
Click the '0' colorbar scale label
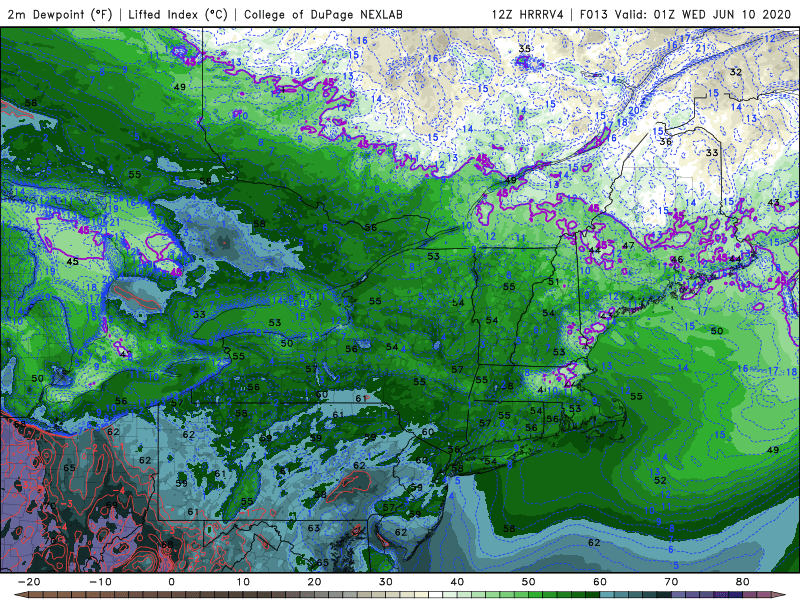[171, 582]
